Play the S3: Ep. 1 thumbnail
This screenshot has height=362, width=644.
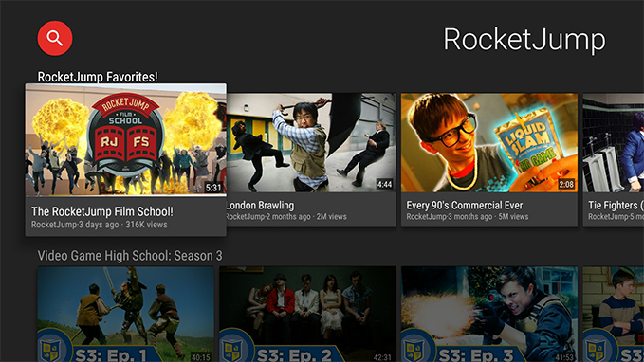point(126,315)
